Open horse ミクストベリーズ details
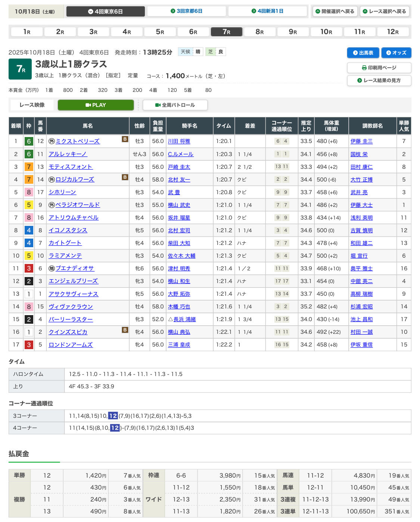Image resolution: width=420 pixels, height=522 pixels. (x=77, y=141)
